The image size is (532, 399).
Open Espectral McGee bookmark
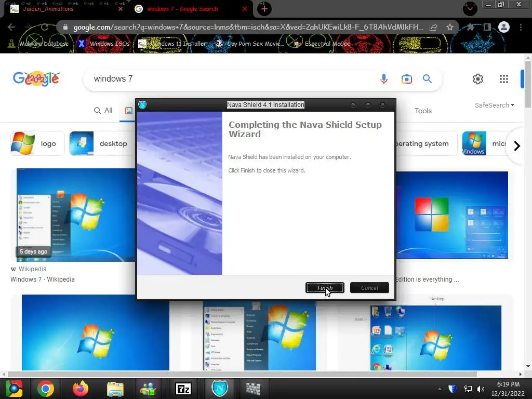pyautogui.click(x=322, y=44)
